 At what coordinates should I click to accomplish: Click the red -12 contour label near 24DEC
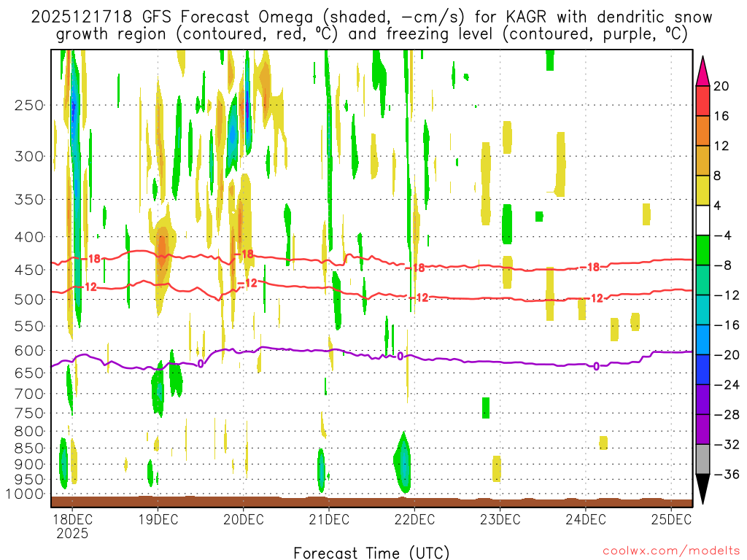[x=595, y=298]
